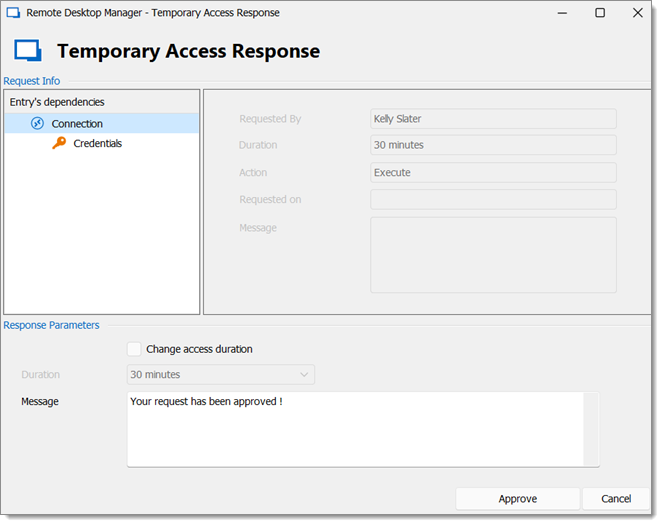Click the chevron arrow of the Duration combo box

(x=304, y=374)
